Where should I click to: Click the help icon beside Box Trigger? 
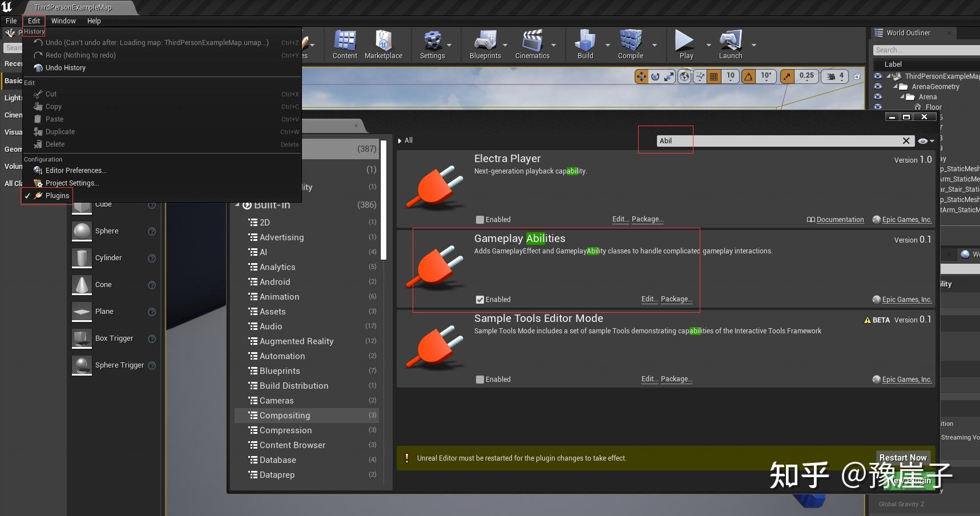[x=152, y=338]
